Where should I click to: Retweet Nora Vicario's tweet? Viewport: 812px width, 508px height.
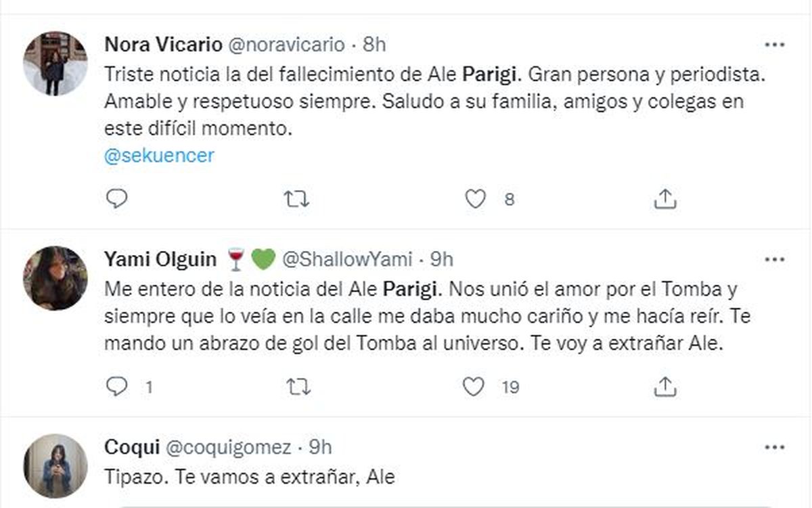pos(297,198)
